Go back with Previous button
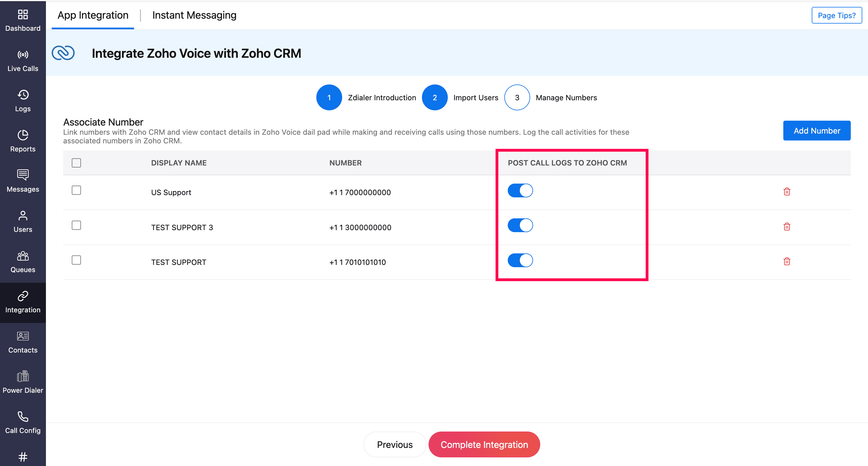The width and height of the screenshot is (868, 466). [x=394, y=444]
